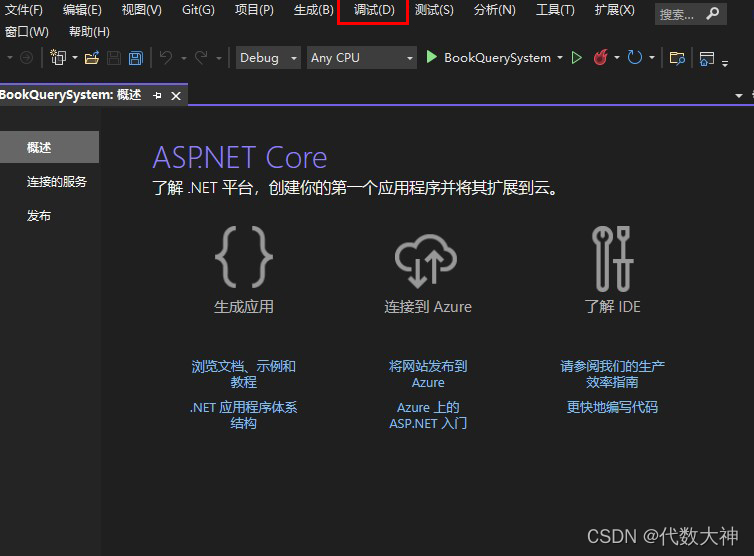This screenshot has width=754, height=556.
Task: Click the ASP.NET Core title
Action: point(240,158)
